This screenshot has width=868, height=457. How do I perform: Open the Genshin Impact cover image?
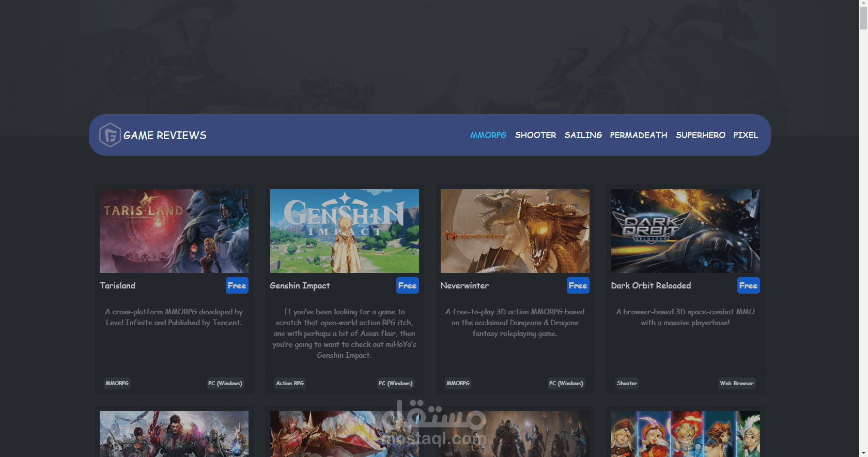pos(345,231)
